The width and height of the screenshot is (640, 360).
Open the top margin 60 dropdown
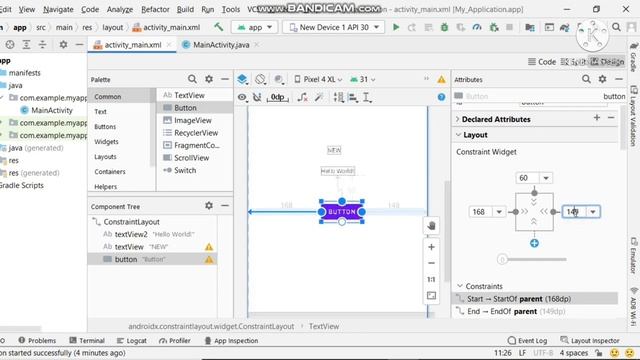(x=546, y=178)
